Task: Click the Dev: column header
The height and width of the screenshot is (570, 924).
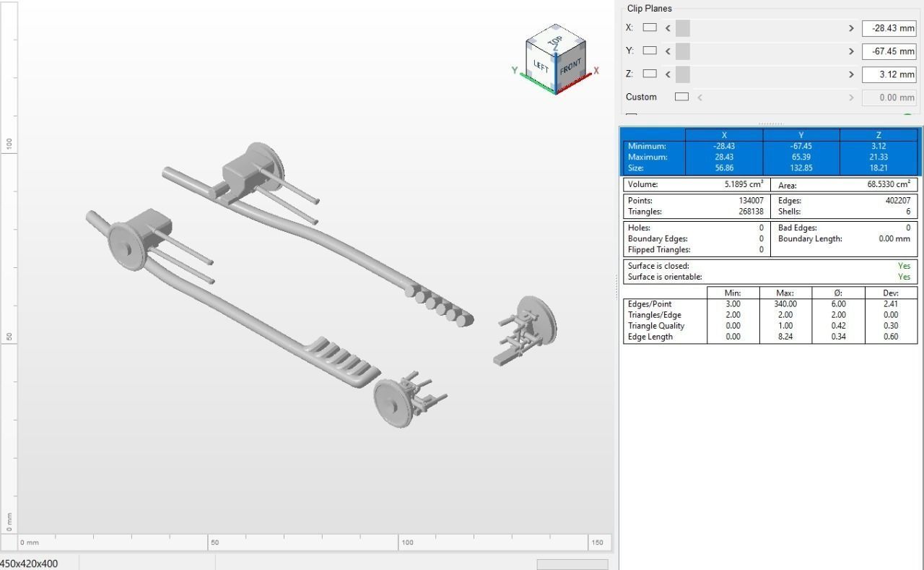Action: (891, 293)
